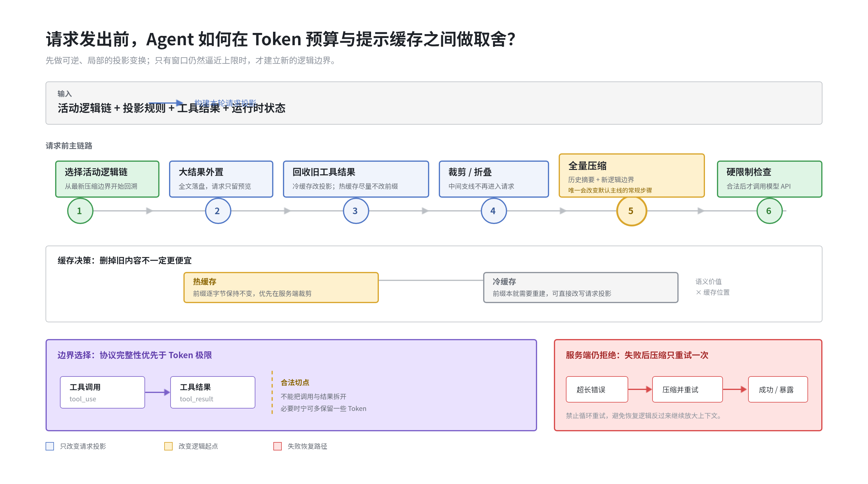The height and width of the screenshot is (484, 868).
Task: Click step circle number 1
Action: pyautogui.click(x=80, y=211)
